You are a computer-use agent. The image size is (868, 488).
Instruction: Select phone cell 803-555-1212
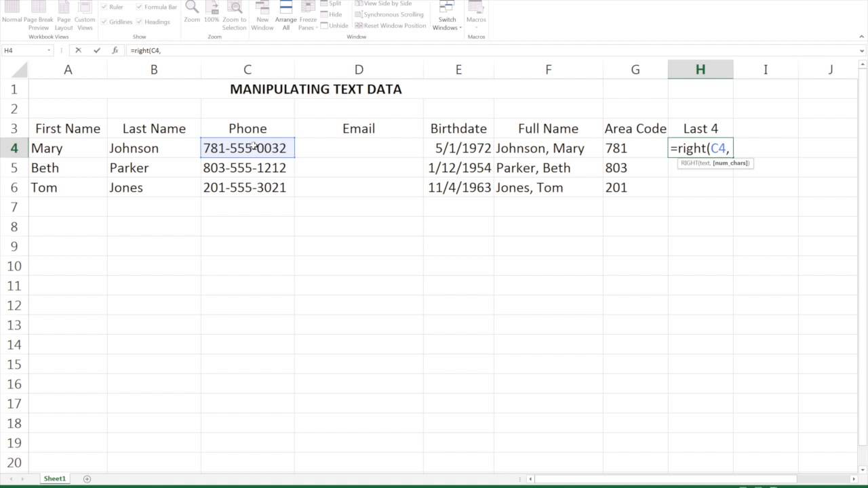pos(248,167)
